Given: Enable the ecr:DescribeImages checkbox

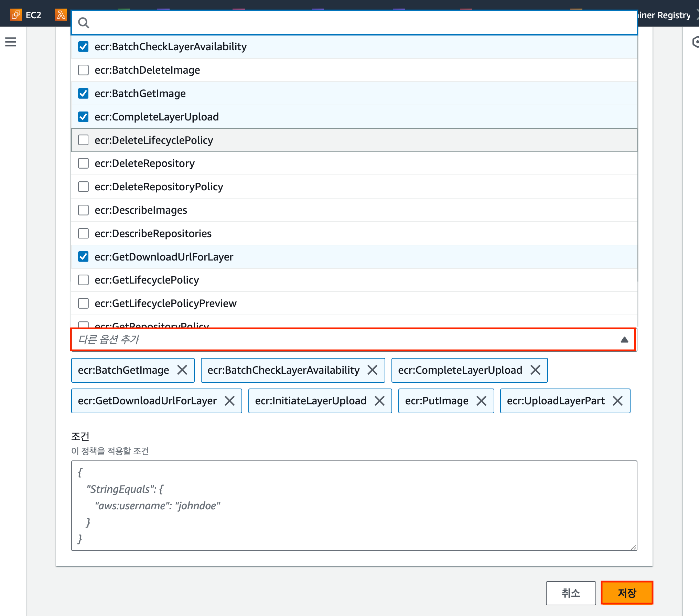Looking at the screenshot, I should [x=83, y=210].
